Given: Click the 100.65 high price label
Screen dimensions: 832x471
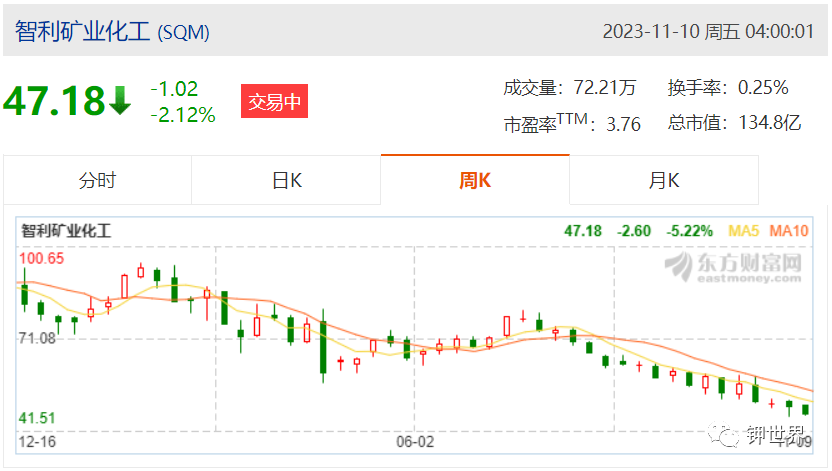Looking at the screenshot, I should tap(41, 258).
